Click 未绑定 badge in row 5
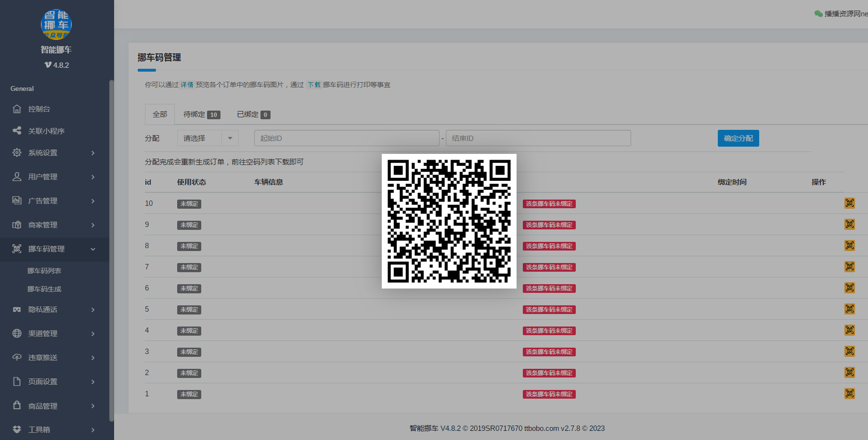868x440 pixels. [189, 310]
